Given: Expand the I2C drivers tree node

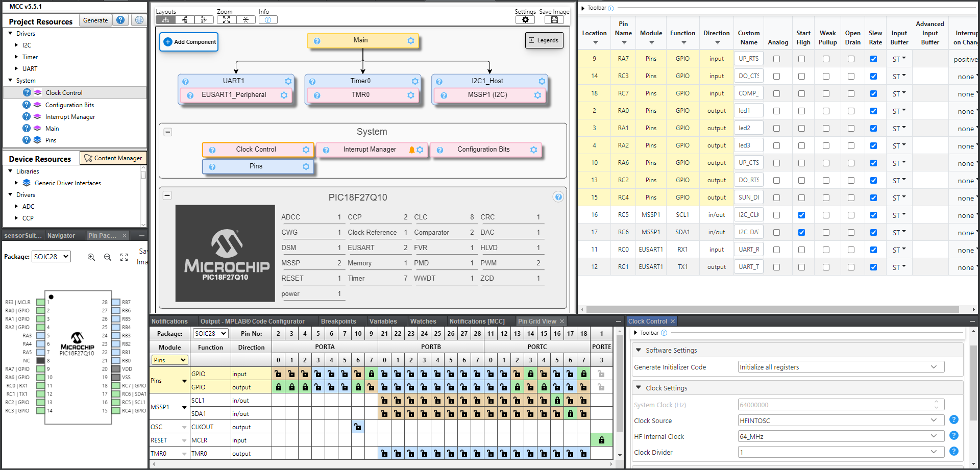Looking at the screenshot, I should [x=16, y=45].
